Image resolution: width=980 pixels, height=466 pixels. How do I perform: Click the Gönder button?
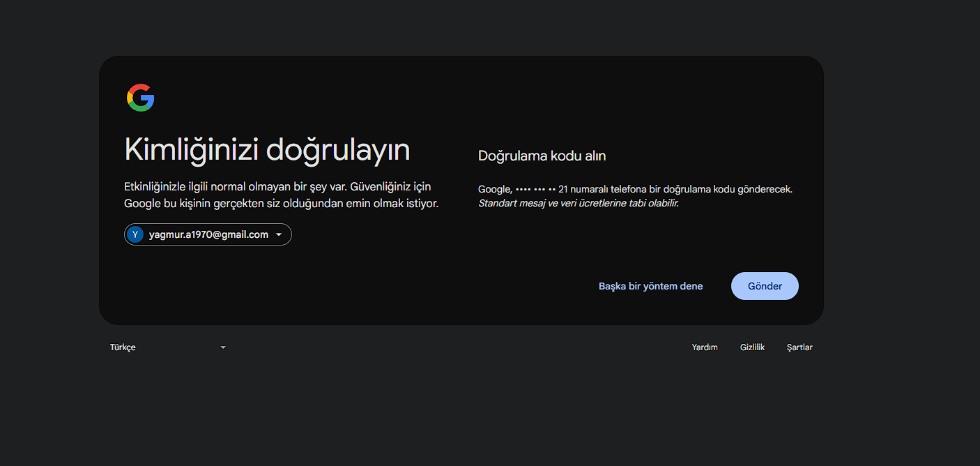point(765,286)
